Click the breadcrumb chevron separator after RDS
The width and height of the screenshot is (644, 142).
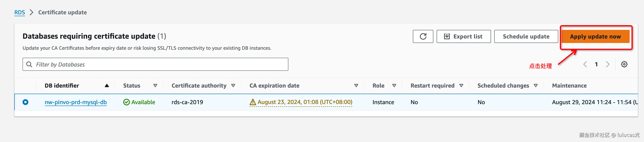[32, 12]
